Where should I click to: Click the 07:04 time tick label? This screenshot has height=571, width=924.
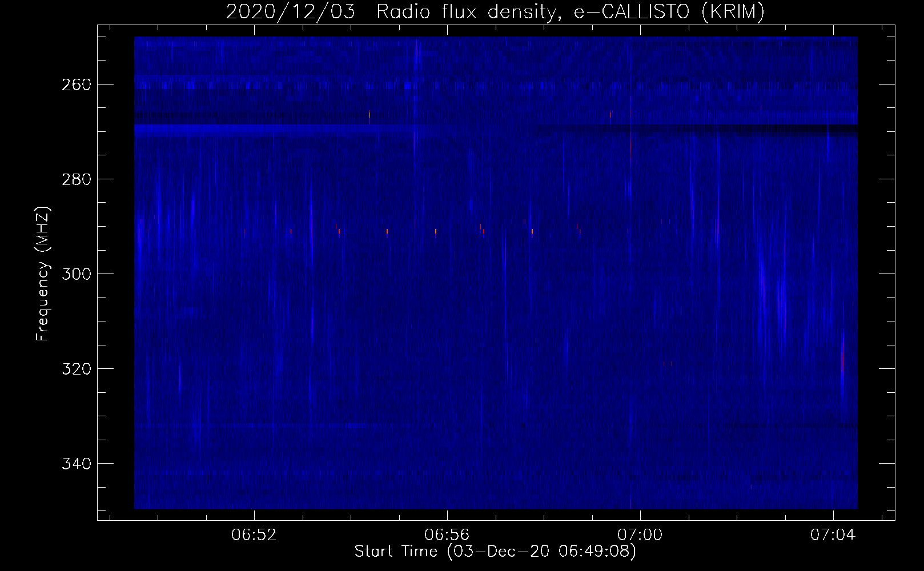[x=833, y=535]
